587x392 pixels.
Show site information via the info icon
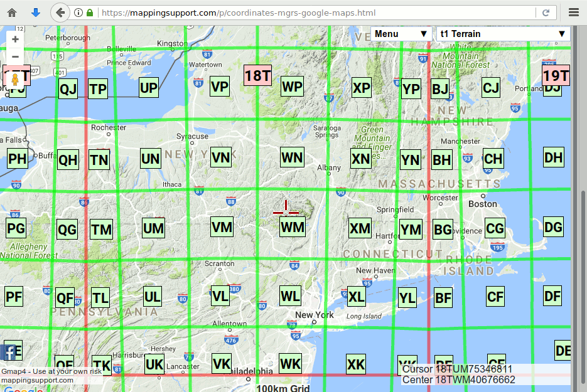point(78,13)
